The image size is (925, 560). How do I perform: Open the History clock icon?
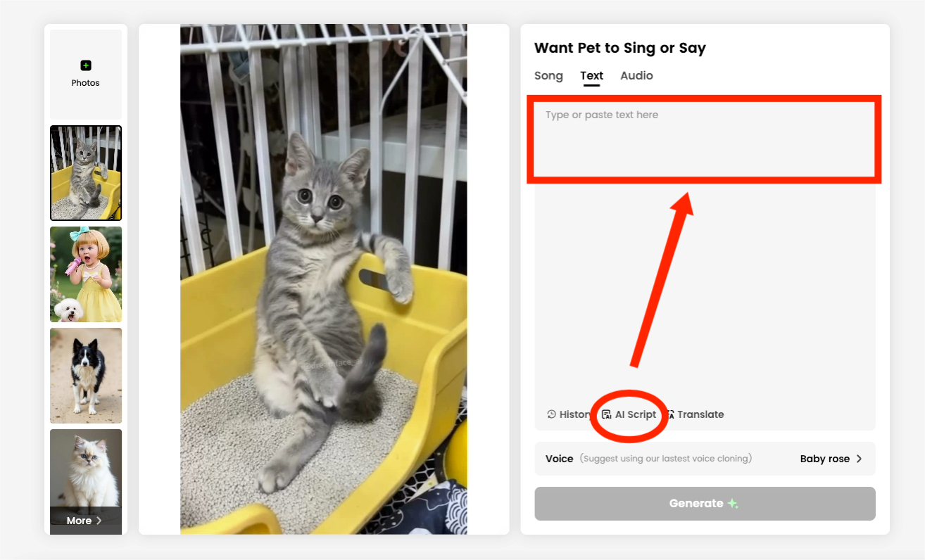click(x=552, y=414)
